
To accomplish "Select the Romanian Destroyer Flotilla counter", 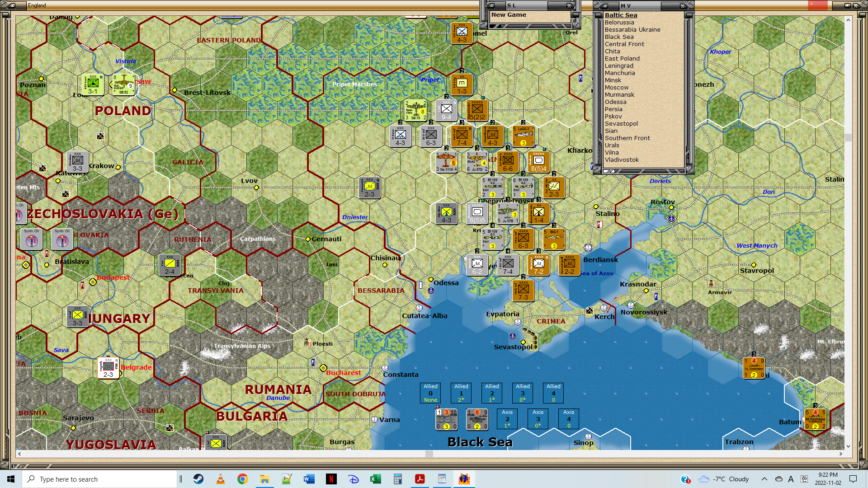I will click(x=477, y=419).
